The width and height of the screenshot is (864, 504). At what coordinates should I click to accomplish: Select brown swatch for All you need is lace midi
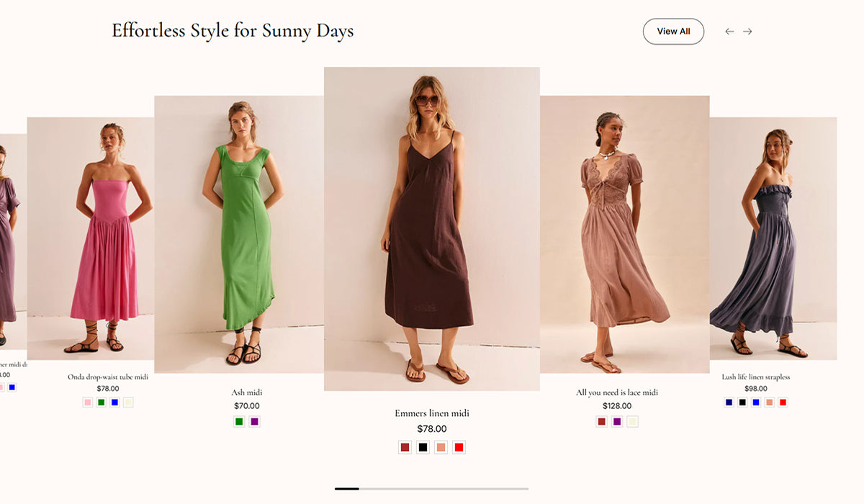pyautogui.click(x=602, y=422)
